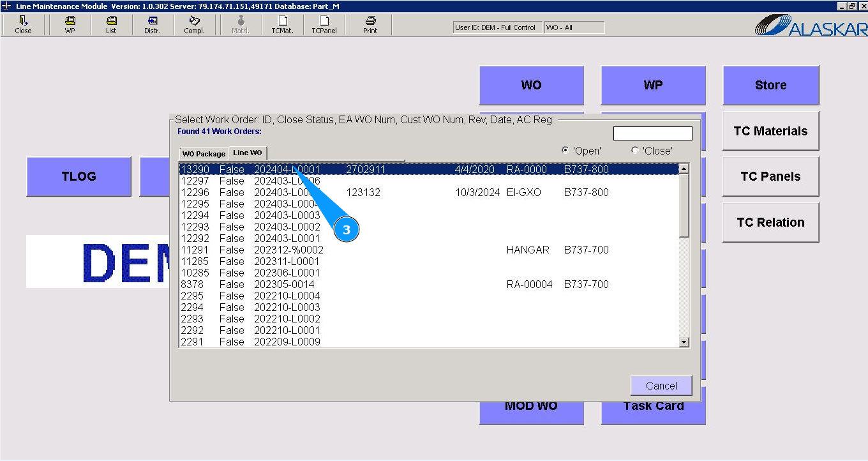
Task: Select work order row 2292
Action: point(428,330)
